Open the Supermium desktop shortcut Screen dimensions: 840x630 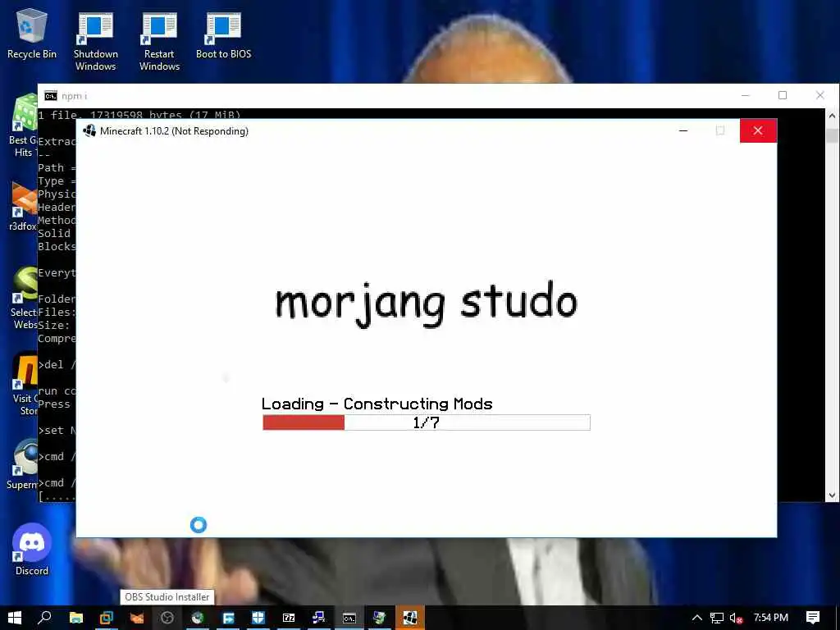pyautogui.click(x=22, y=463)
